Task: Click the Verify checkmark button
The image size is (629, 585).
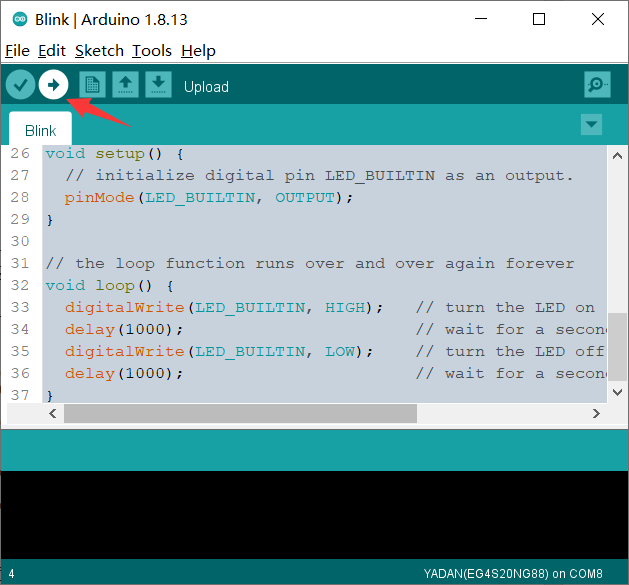Action: tap(20, 85)
